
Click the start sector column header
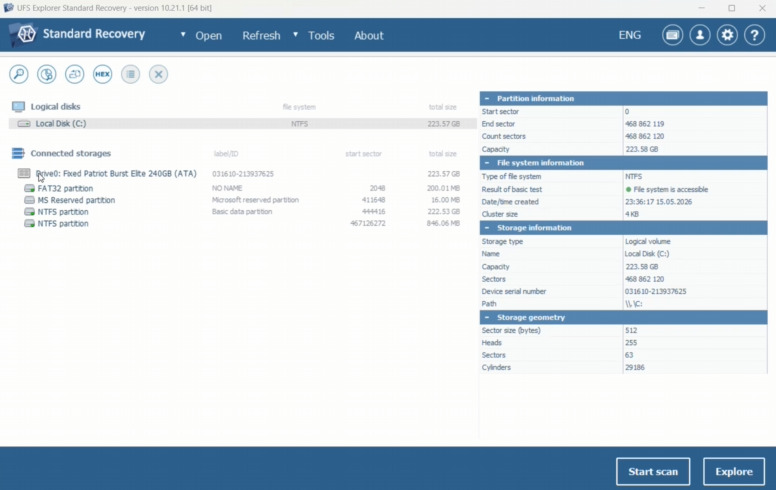pyautogui.click(x=363, y=154)
